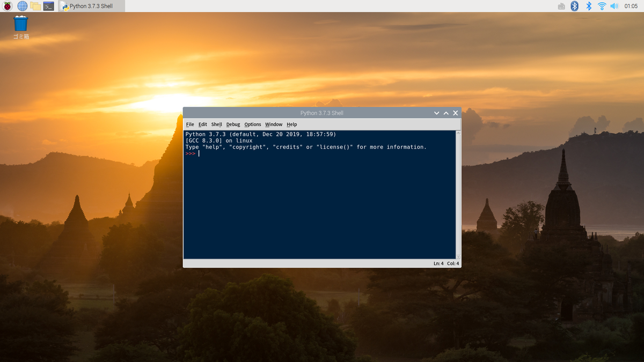Launch the web browser globe icon
Viewport: 644px width, 362px height.
[x=22, y=6]
